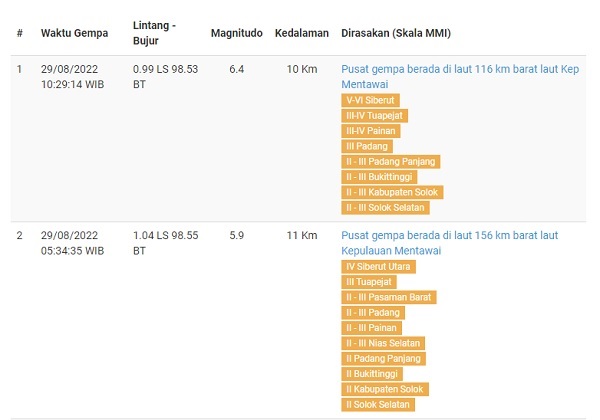Click the II Solok Selatan badge
This screenshot has height=420, width=600.
click(378, 404)
